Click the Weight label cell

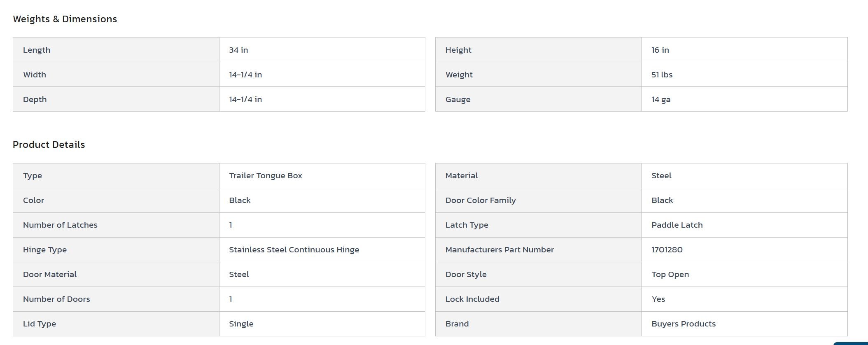click(539, 75)
